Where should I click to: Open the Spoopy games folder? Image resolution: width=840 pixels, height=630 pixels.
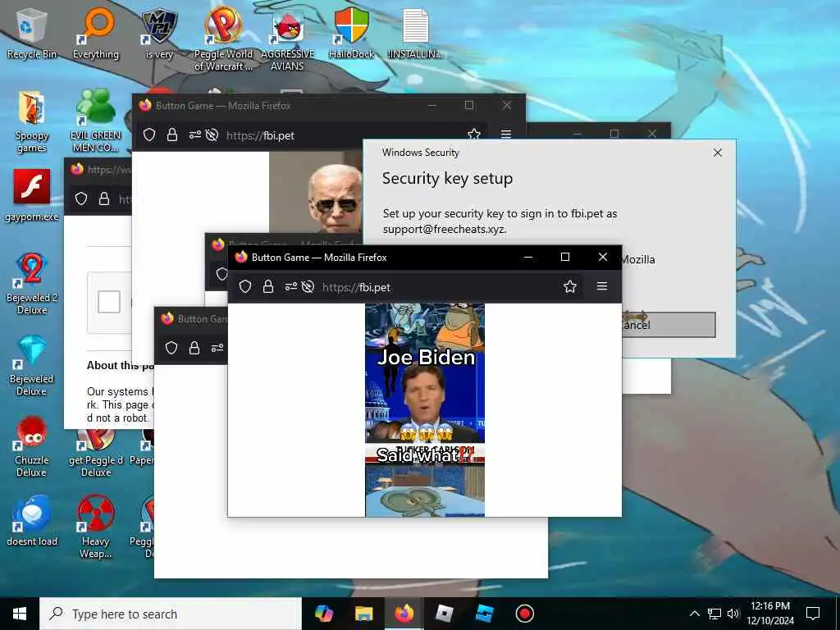(32, 121)
